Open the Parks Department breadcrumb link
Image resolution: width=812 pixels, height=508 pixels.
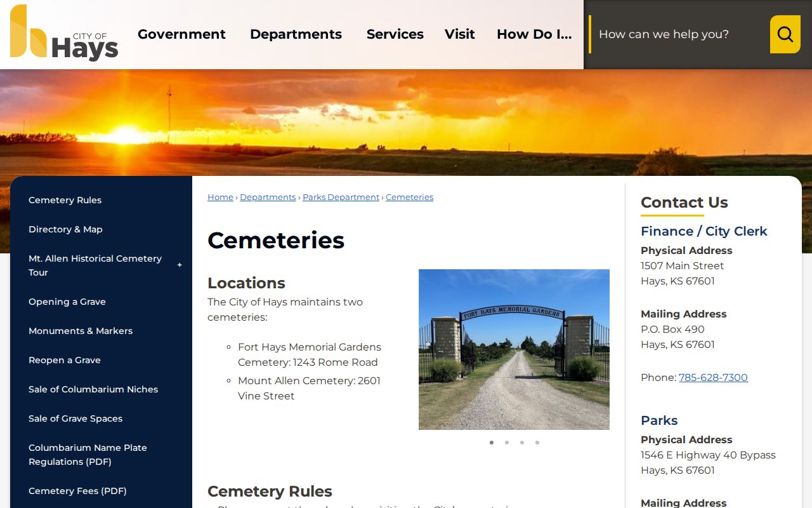click(341, 197)
